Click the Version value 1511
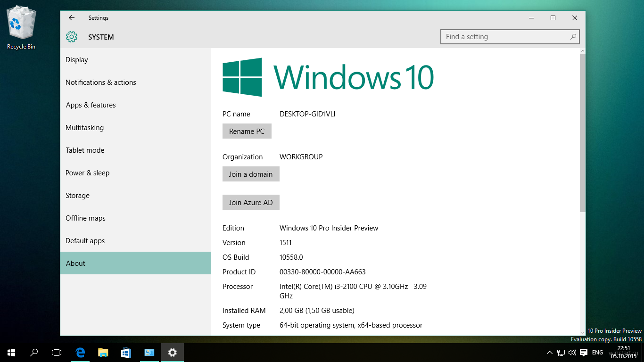This screenshot has width=644, height=362. pyautogui.click(x=286, y=243)
